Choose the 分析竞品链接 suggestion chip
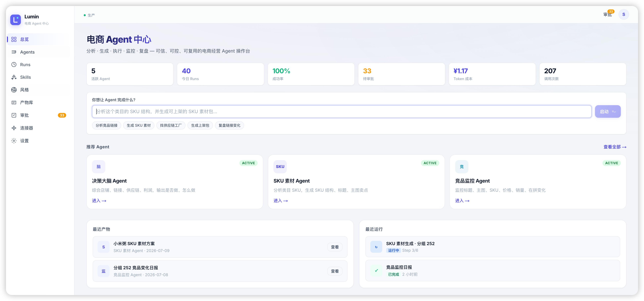This screenshot has height=301, width=644. tap(107, 125)
